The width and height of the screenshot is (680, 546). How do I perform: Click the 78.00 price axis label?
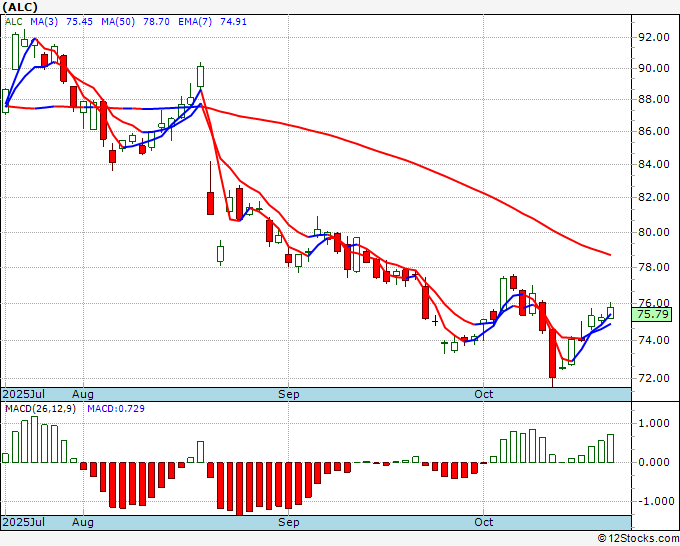pyautogui.click(x=654, y=267)
